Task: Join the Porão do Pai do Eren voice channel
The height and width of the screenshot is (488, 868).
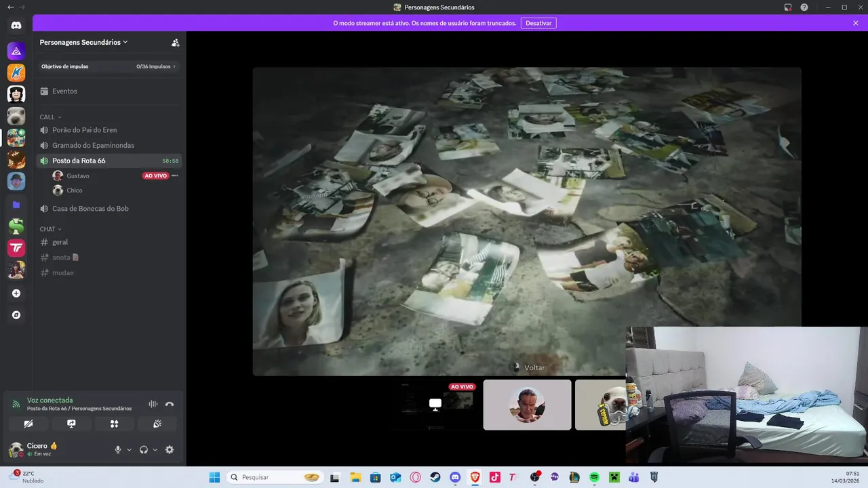Action: 109,129
